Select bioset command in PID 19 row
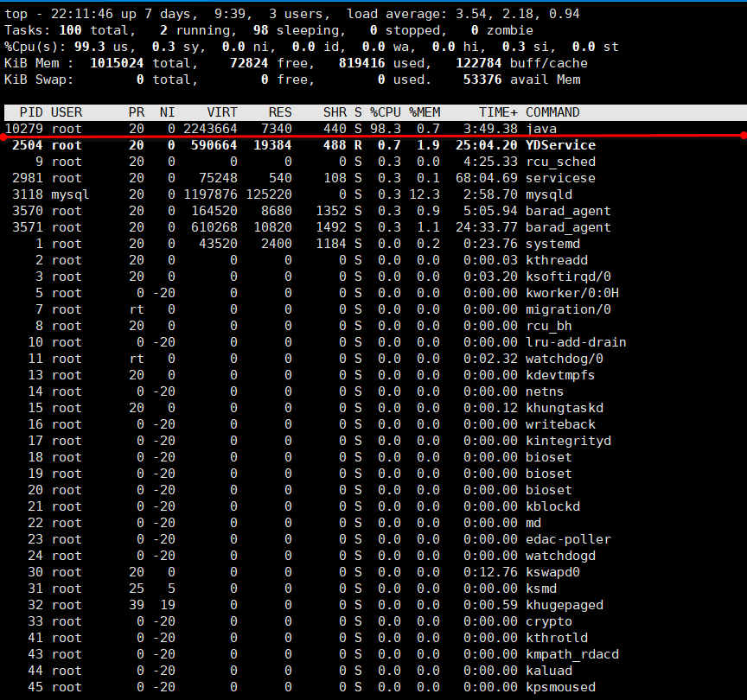 coord(549,474)
